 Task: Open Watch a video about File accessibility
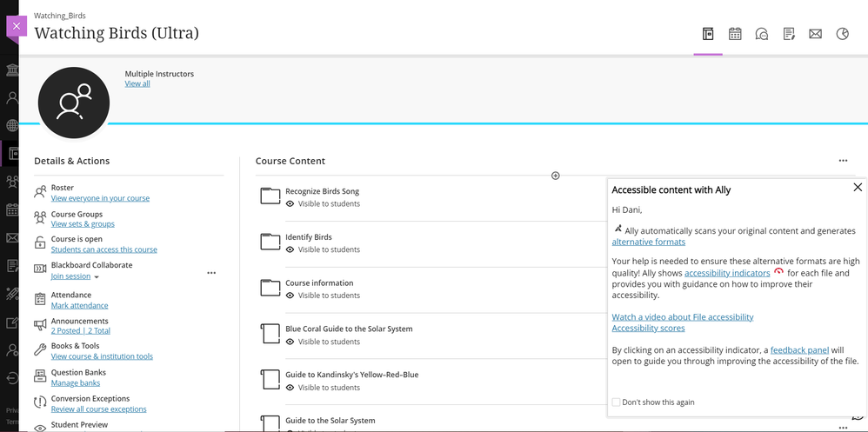(683, 317)
